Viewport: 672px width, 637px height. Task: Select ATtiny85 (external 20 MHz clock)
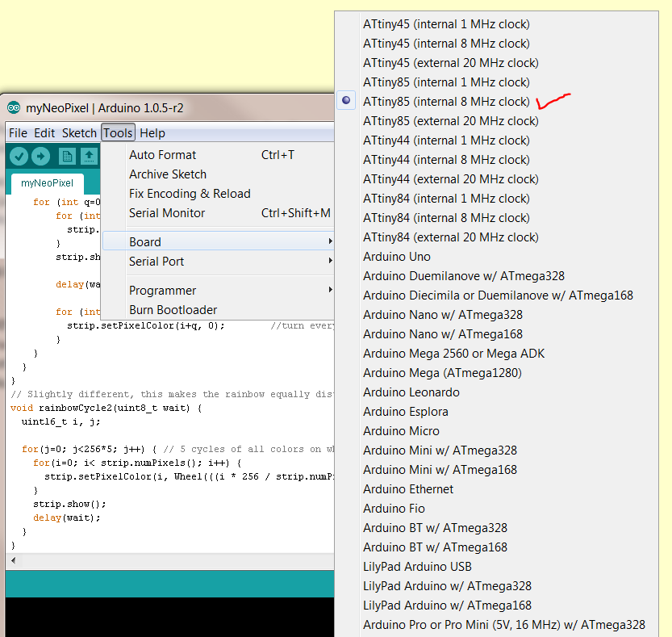(x=451, y=121)
